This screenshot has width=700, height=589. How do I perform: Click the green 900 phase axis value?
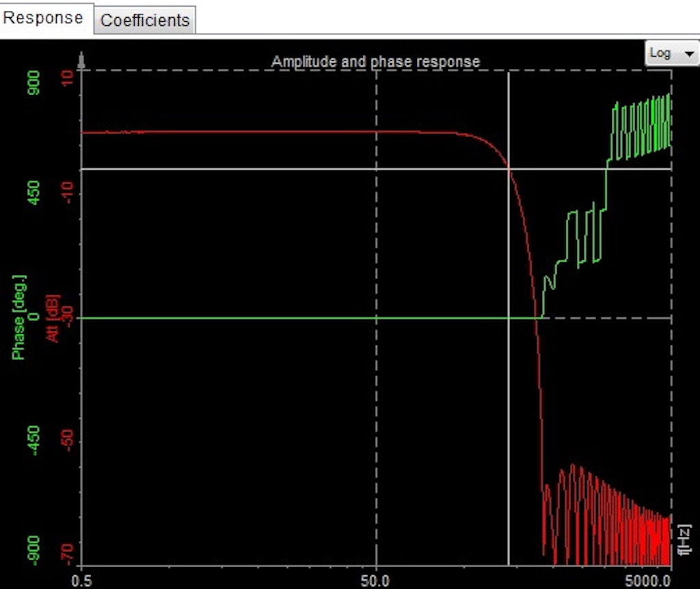point(34,83)
